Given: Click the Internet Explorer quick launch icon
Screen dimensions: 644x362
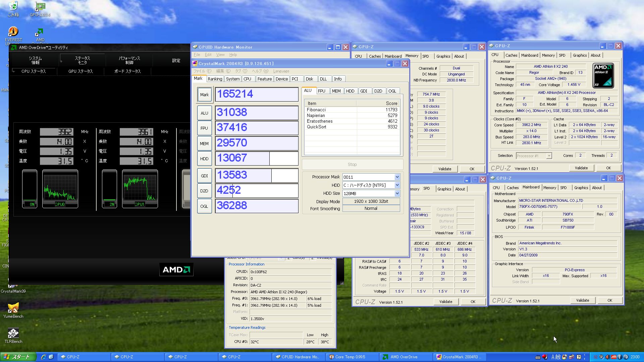Looking at the screenshot, I should click(44, 357).
